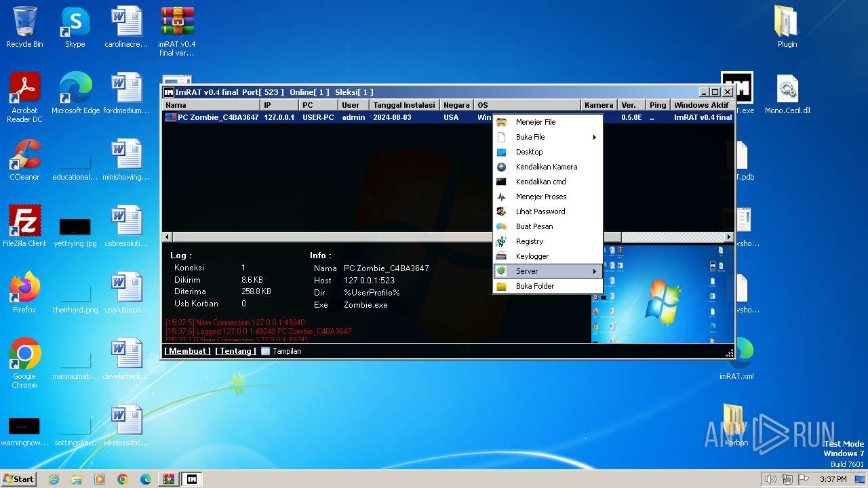Select Buat Pesan menu entry
The height and width of the screenshot is (488, 868).
coord(548,226)
